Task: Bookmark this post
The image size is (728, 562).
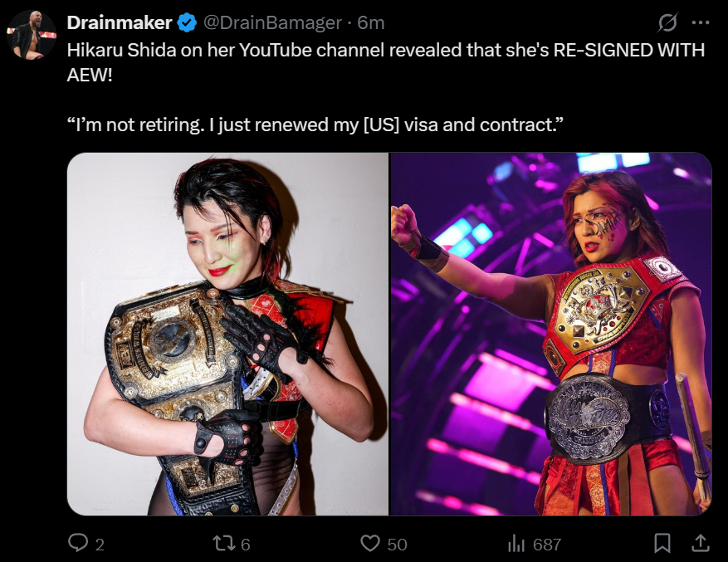Action: (662, 543)
